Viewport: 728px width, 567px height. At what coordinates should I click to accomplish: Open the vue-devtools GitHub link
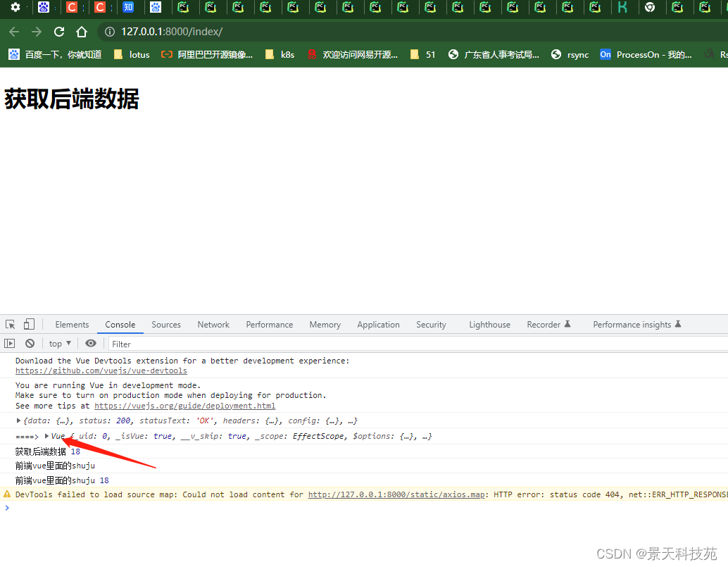click(101, 370)
